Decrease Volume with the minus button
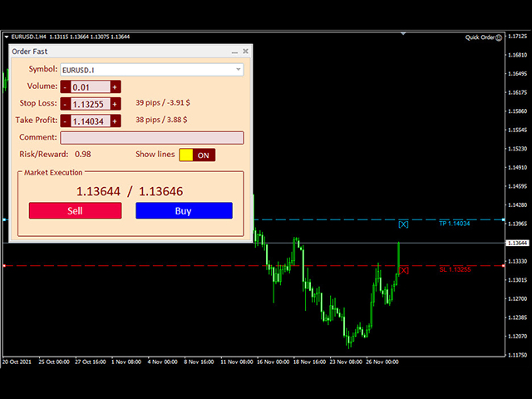The height and width of the screenshot is (399, 532). click(x=65, y=87)
